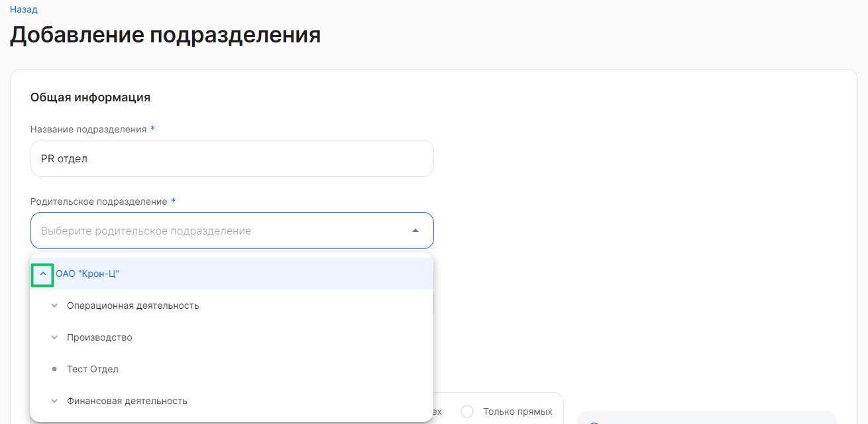Expand the Производство node chevron
The height and width of the screenshot is (424, 868).
[x=54, y=338]
